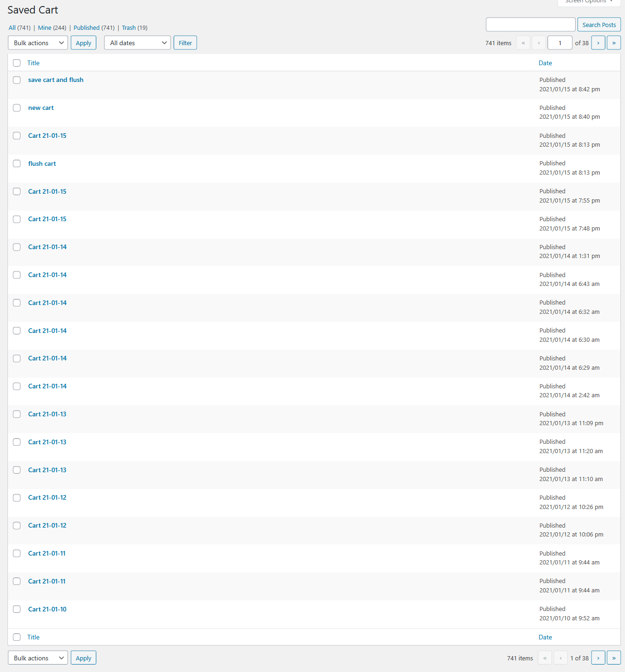The height and width of the screenshot is (672, 625).
Task: Check the select-all checkbox in the header row
Action: (x=17, y=62)
